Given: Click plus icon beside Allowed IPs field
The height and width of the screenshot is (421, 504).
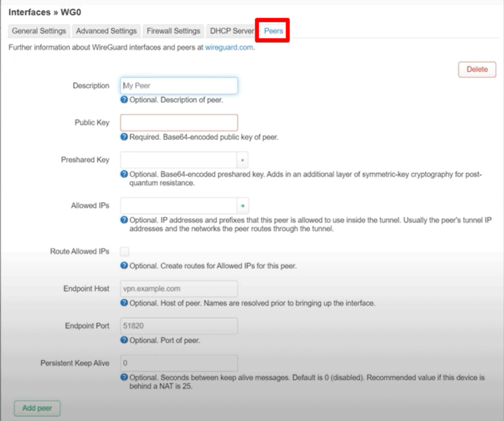Looking at the screenshot, I should click(x=243, y=206).
